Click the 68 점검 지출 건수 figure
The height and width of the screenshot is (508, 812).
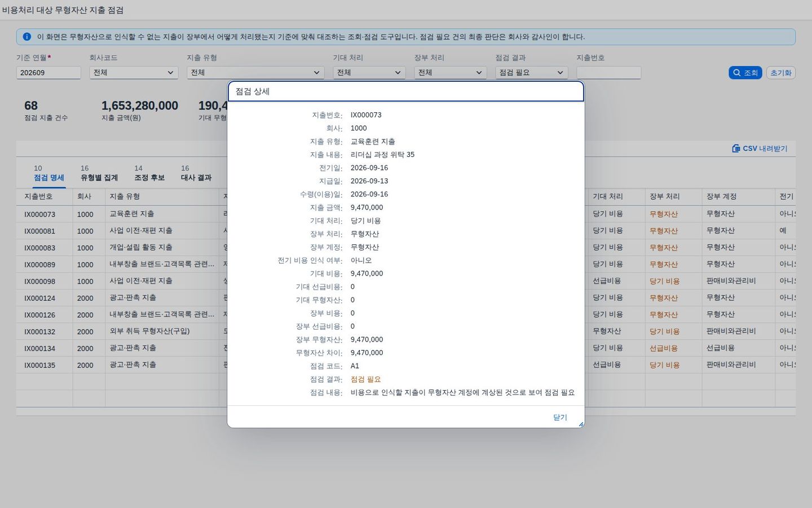(31, 106)
